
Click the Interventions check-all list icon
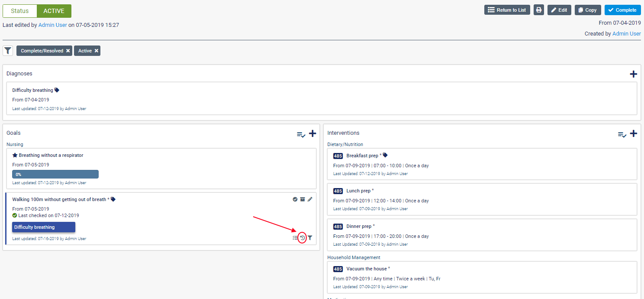[622, 135]
